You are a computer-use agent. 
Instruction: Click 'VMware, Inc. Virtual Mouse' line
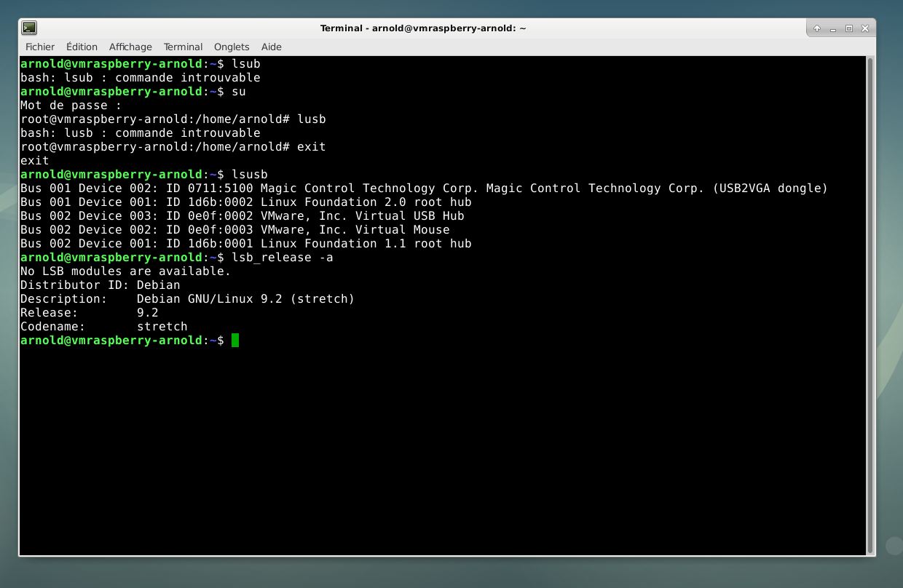point(235,230)
